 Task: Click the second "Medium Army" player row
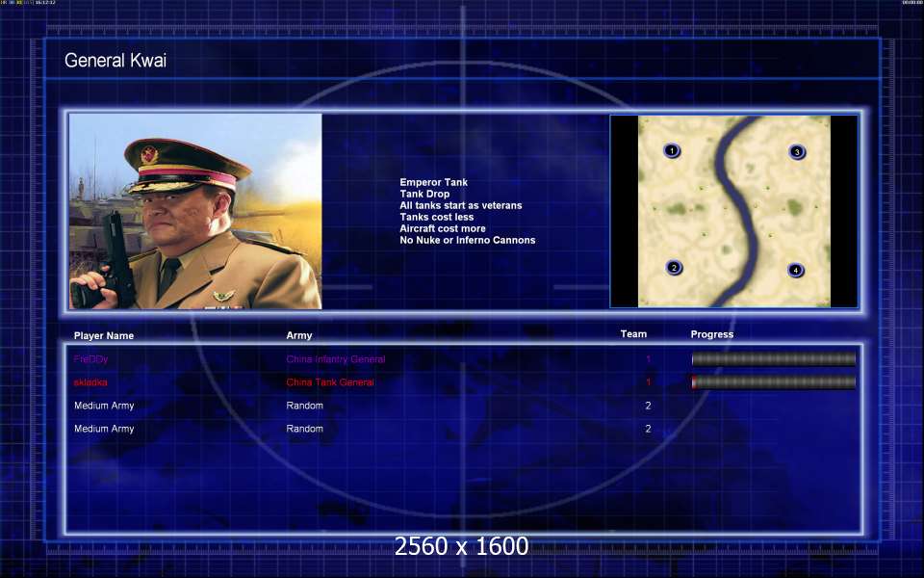coord(104,429)
